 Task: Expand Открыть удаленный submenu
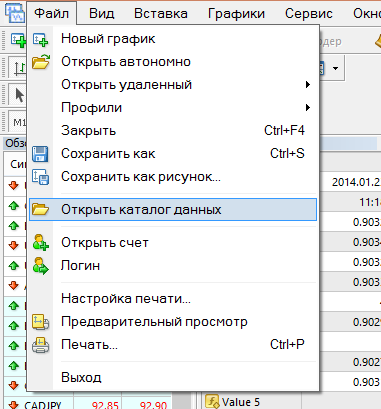pyautogui.click(x=173, y=85)
